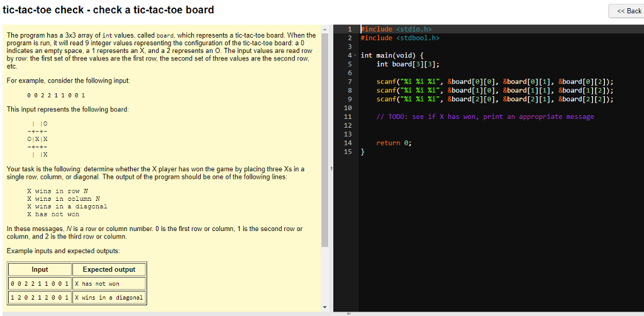The height and width of the screenshot is (316, 644).
Task: Click the int main(void) line
Action: pos(392,55)
